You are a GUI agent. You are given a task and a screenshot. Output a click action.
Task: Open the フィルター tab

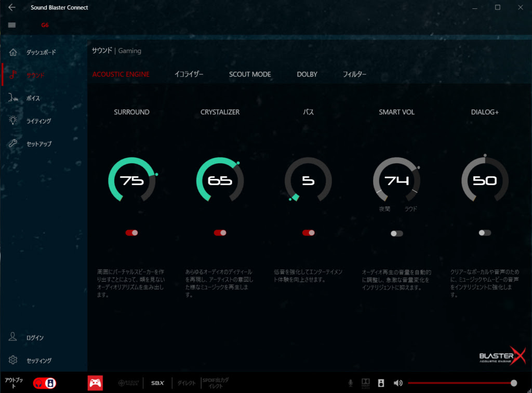coord(354,74)
